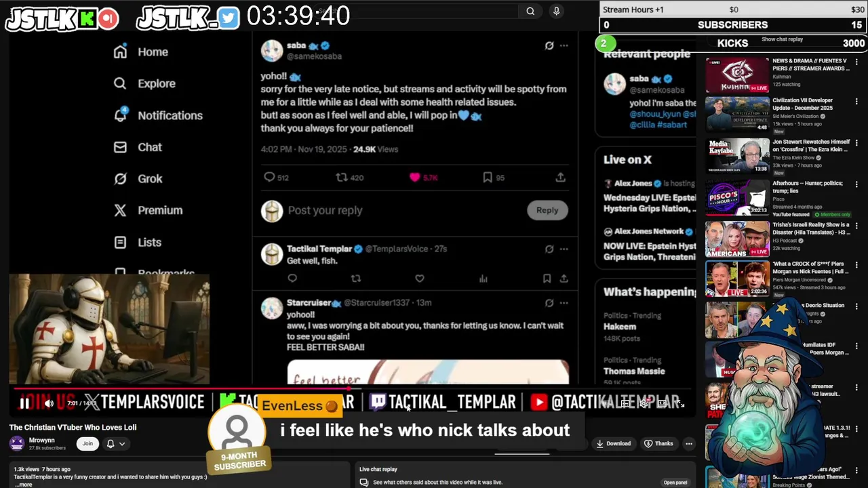The width and height of the screenshot is (868, 488).
Task: Pause the video with the pause button
Action: click(x=24, y=403)
